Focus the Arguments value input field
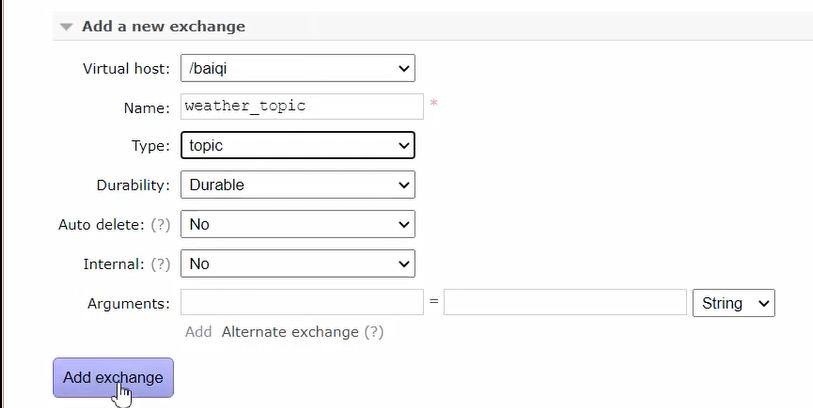The width and height of the screenshot is (813, 408). (564, 303)
